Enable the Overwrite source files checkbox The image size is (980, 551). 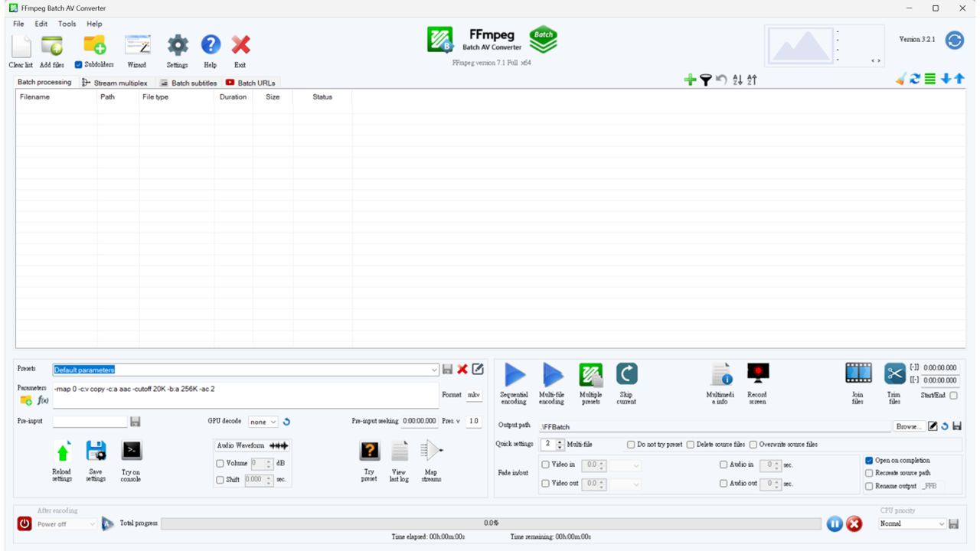[753, 445]
